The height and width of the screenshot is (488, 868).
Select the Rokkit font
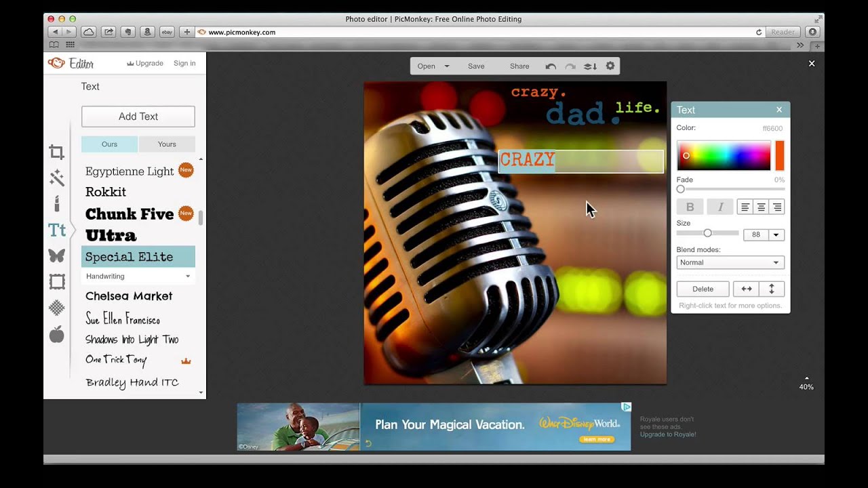click(x=106, y=192)
